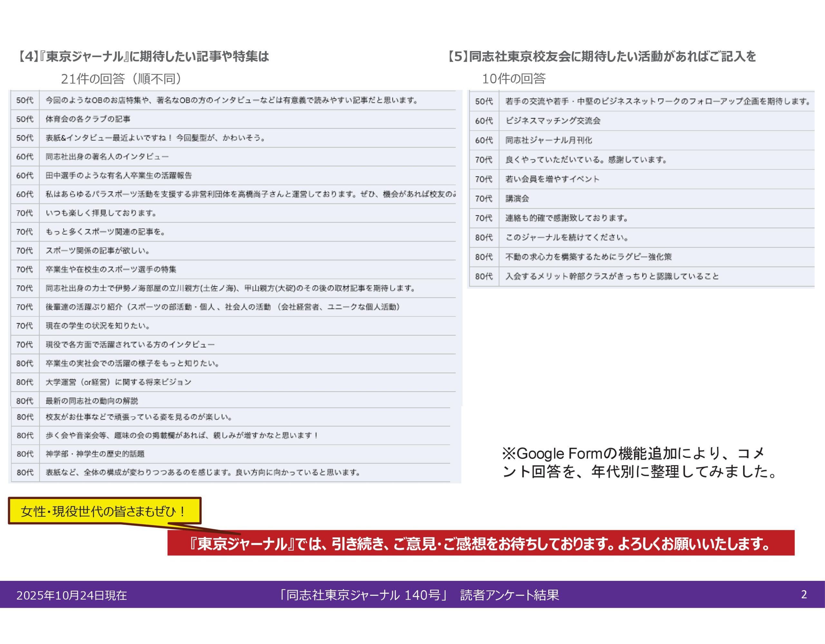
Task: Select the 講演会 row
Action: [517, 199]
